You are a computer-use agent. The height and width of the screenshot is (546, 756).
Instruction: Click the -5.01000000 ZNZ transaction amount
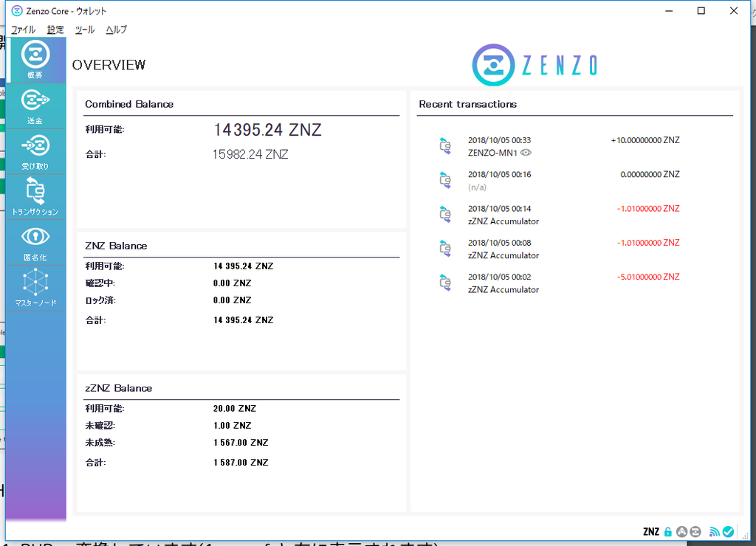coord(648,277)
